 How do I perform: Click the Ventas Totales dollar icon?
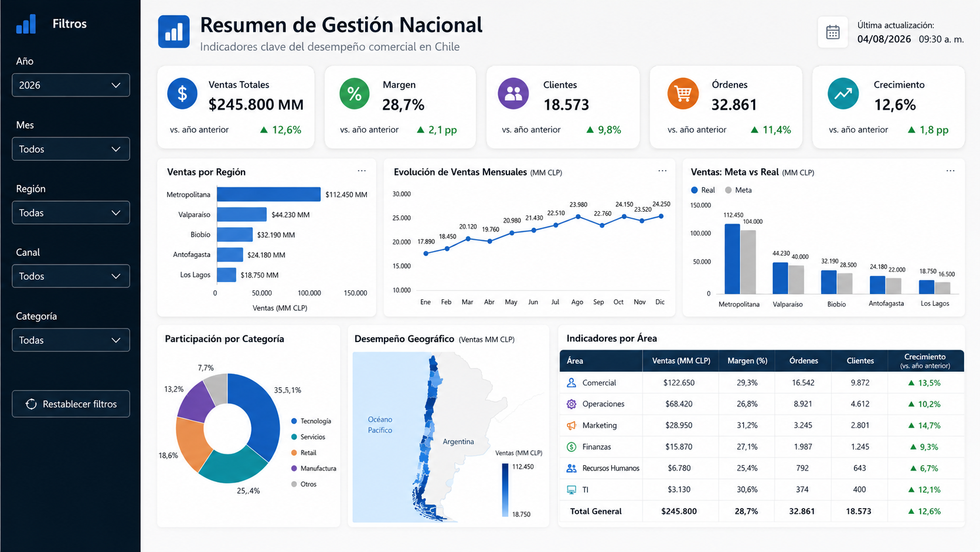pos(182,93)
